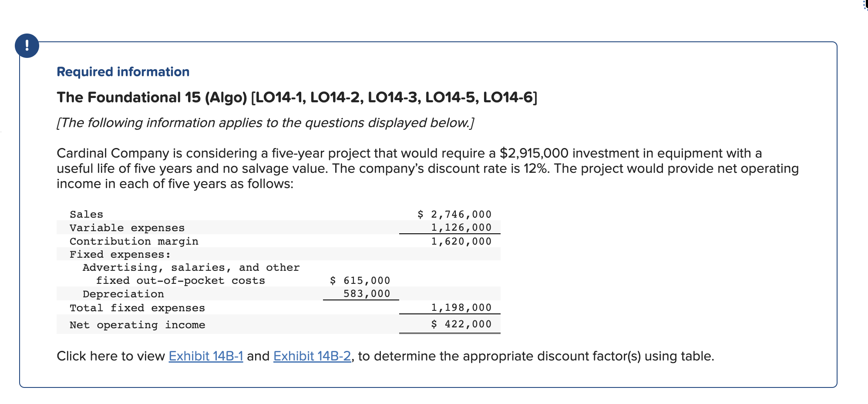Image resolution: width=868 pixels, height=404 pixels.
Task: Click The Foundational 15 (Algo) title
Action: point(297,97)
